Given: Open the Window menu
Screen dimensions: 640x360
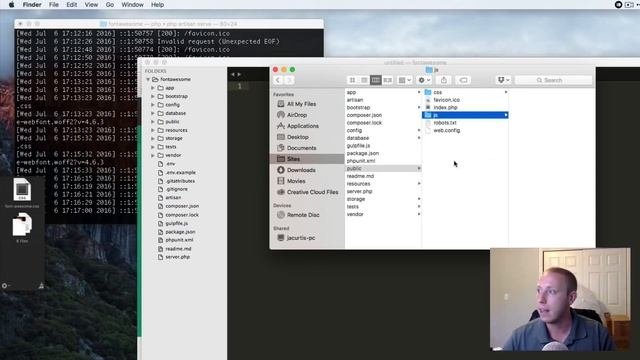Looking at the screenshot, I should [132, 5].
